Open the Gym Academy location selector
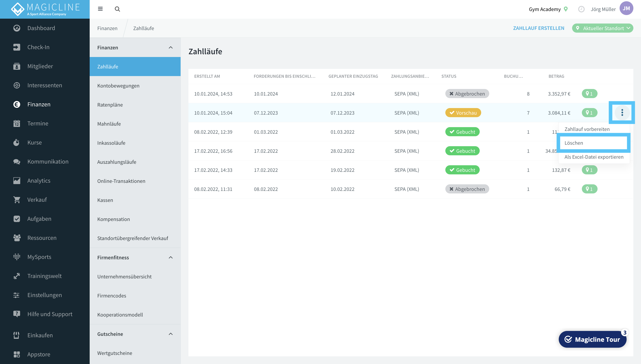The image size is (641, 364). coord(548,9)
